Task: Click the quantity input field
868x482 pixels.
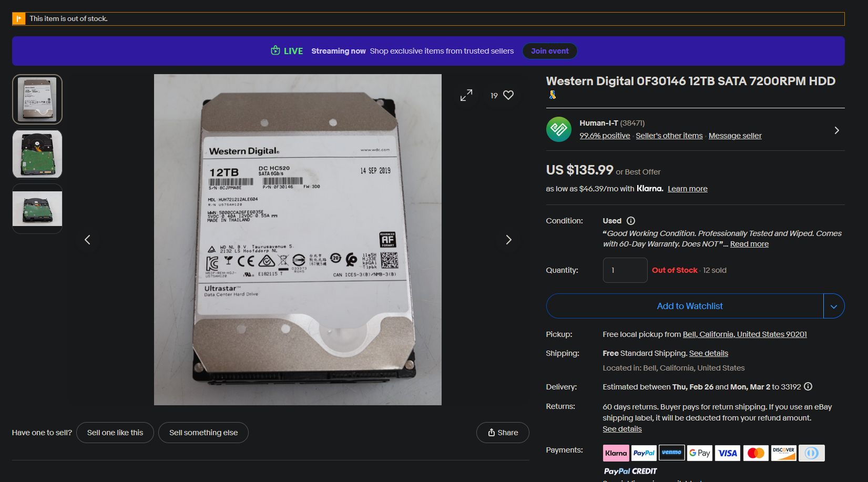Action: pos(625,270)
